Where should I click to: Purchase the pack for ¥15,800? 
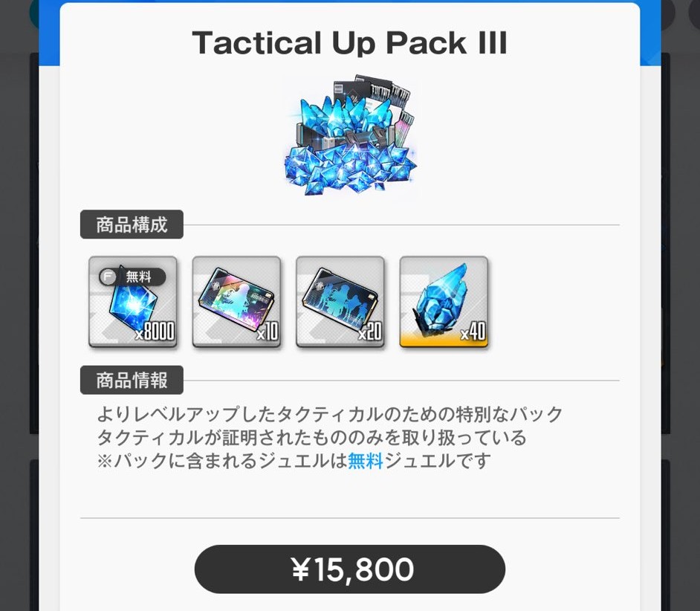coord(349,569)
